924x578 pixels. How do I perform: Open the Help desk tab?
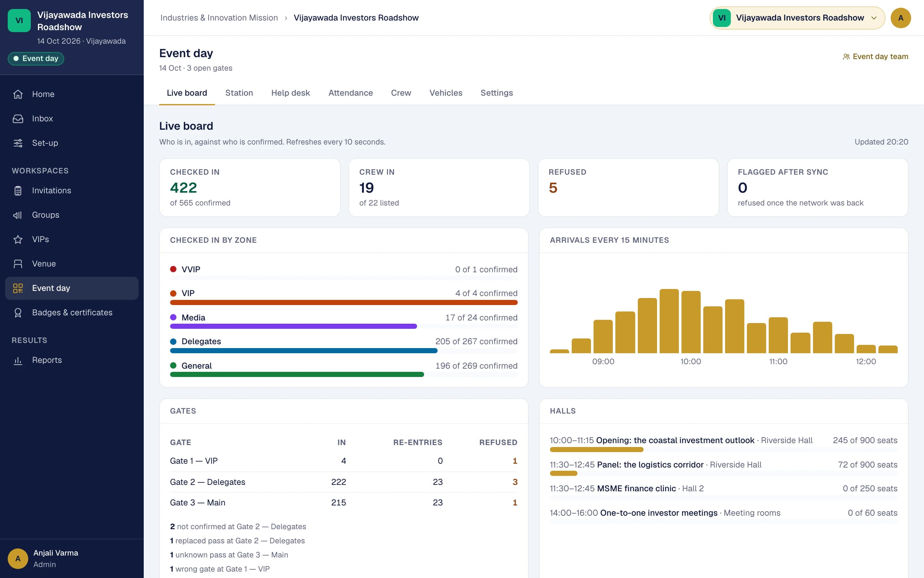pos(291,93)
